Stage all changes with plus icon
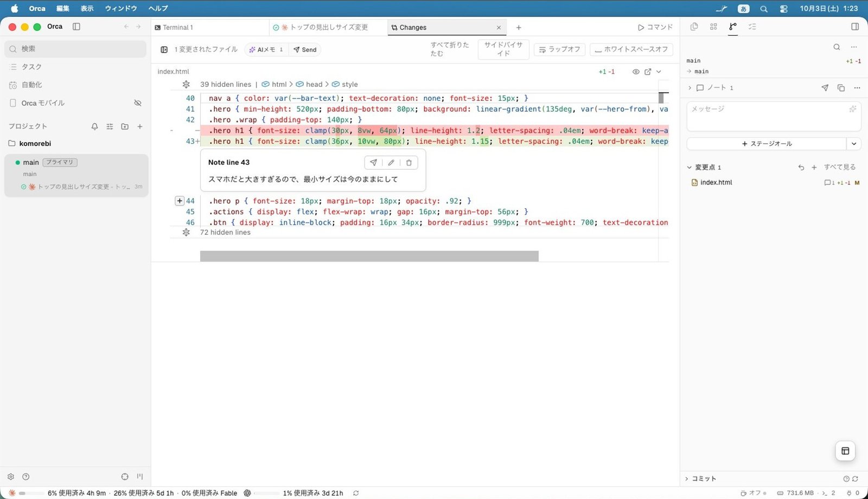Screen dimensions: 868x499 814,168
